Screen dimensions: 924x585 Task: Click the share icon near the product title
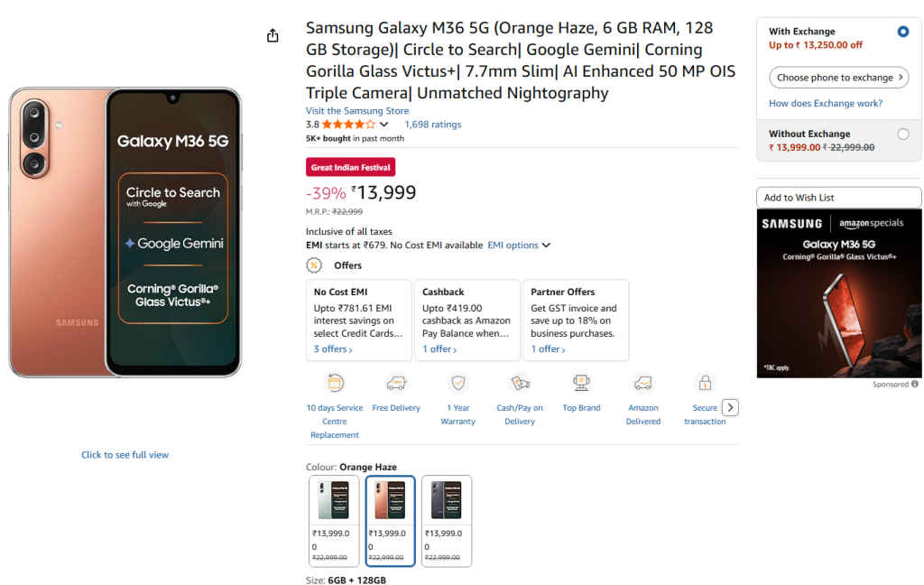[273, 34]
